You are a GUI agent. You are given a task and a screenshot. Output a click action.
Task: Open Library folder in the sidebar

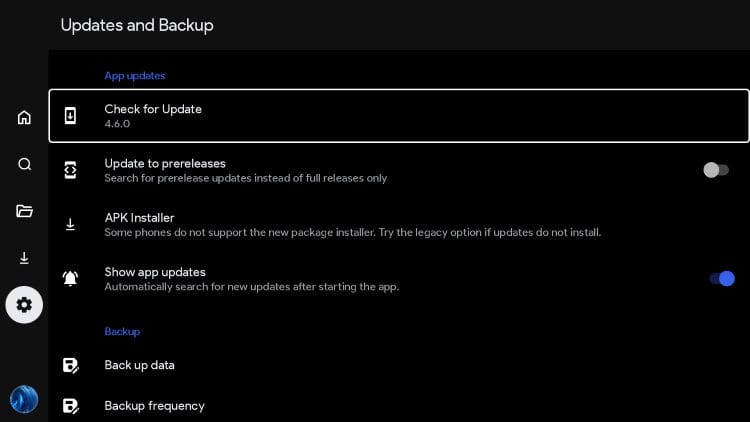[24, 211]
